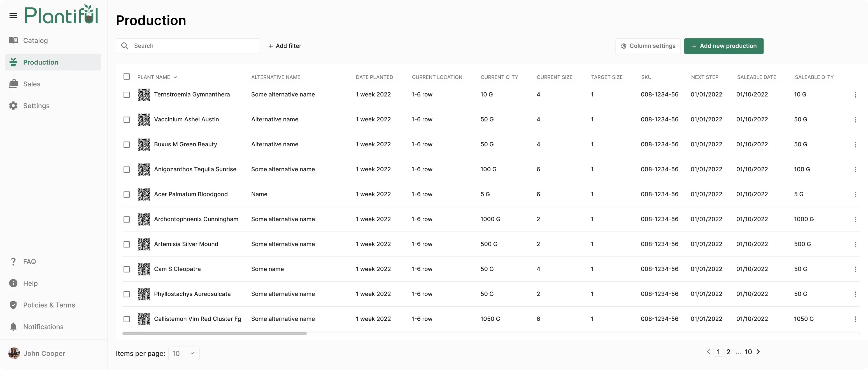Switch to the Production section
The image size is (868, 370).
40,62
